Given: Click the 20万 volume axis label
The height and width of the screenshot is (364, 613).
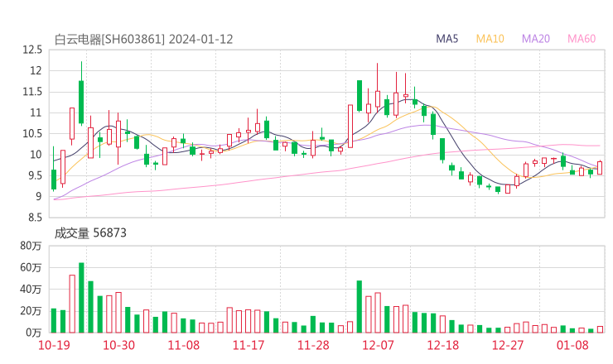Looking at the screenshot, I should pos(31,311).
